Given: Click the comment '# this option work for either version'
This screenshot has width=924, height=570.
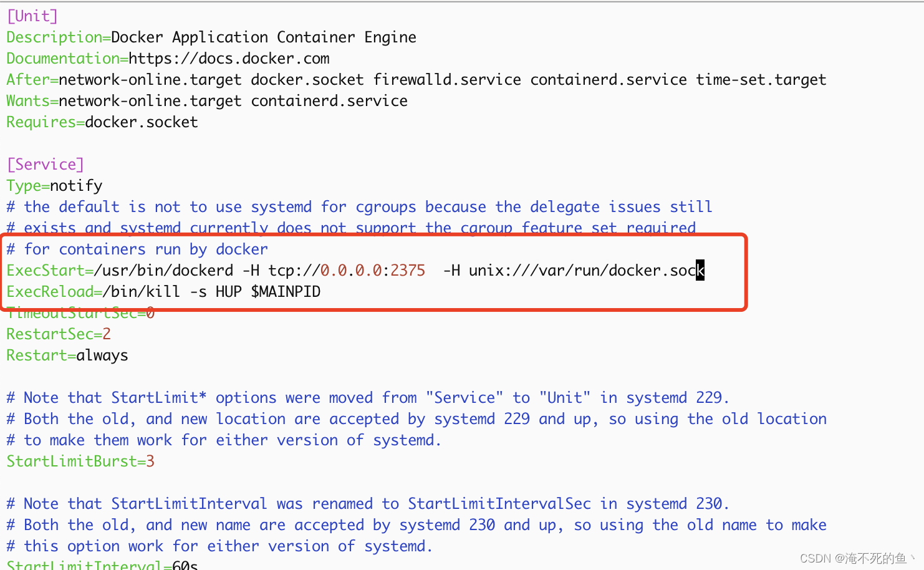Looking at the screenshot, I should click(219, 546).
